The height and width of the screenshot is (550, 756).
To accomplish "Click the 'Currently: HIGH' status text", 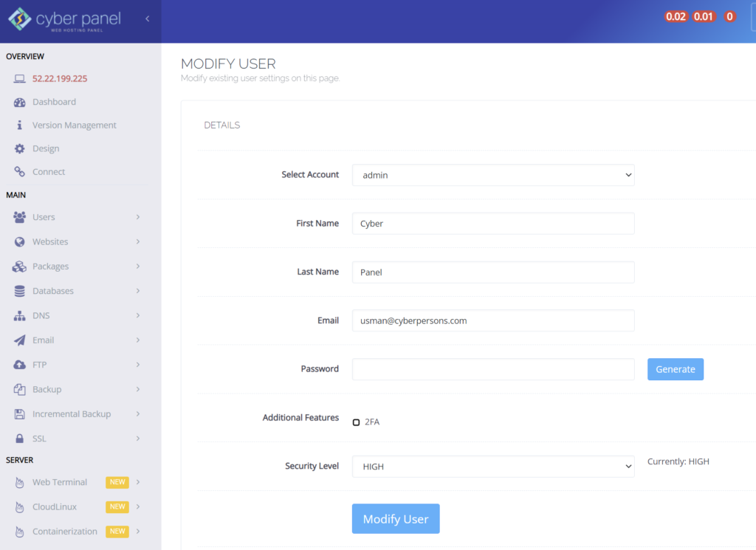I will click(x=678, y=461).
